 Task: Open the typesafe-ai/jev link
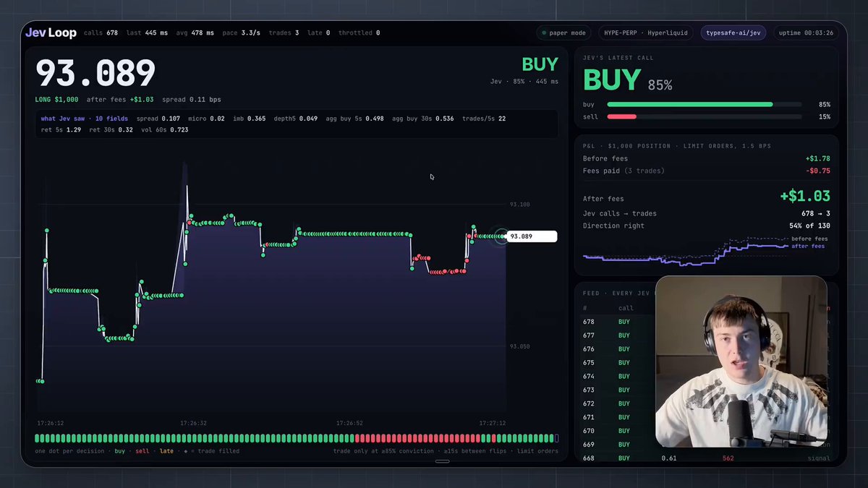(733, 33)
